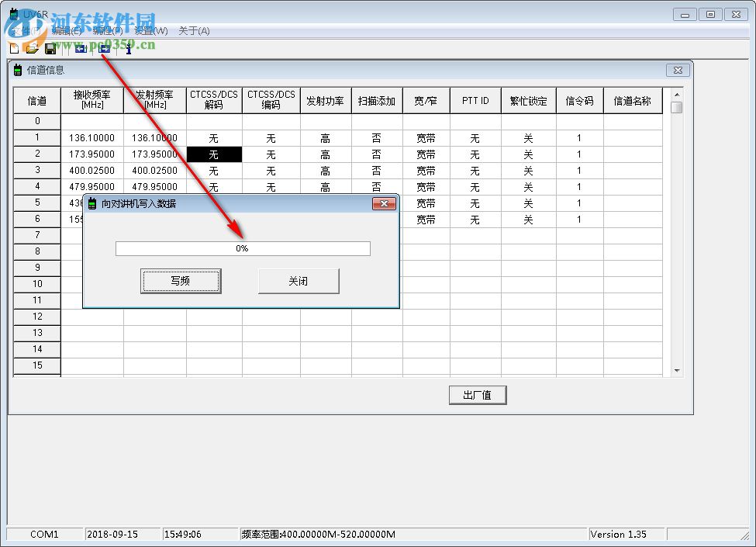Click 否 scan add cell in channel 3

(377, 171)
